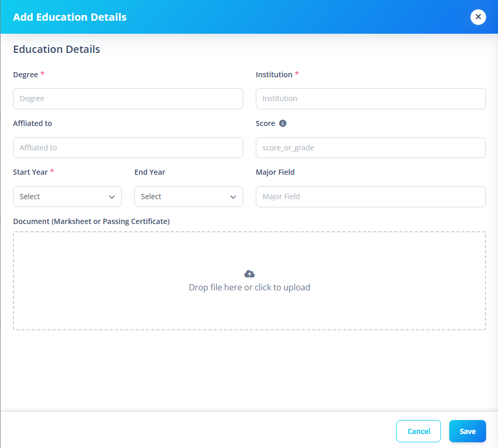Focus the Degree input field
Image resolution: width=498 pixels, height=448 pixels.
128,99
